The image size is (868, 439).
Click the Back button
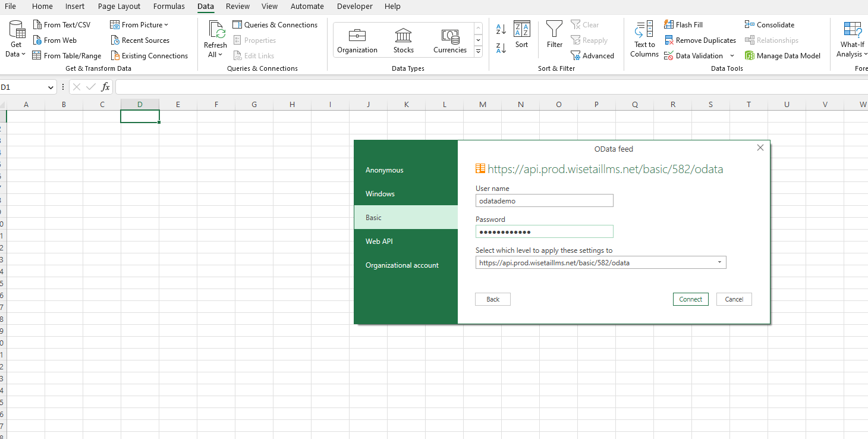493,299
